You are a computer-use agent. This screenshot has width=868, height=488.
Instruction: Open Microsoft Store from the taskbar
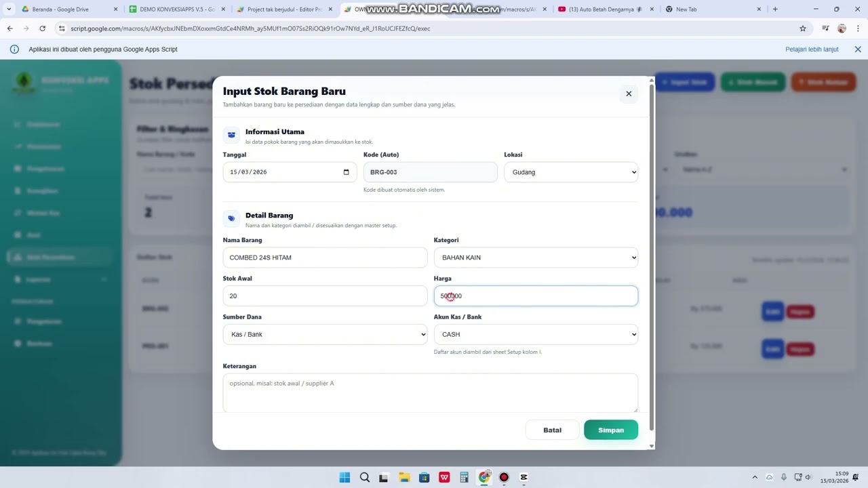[424, 477]
